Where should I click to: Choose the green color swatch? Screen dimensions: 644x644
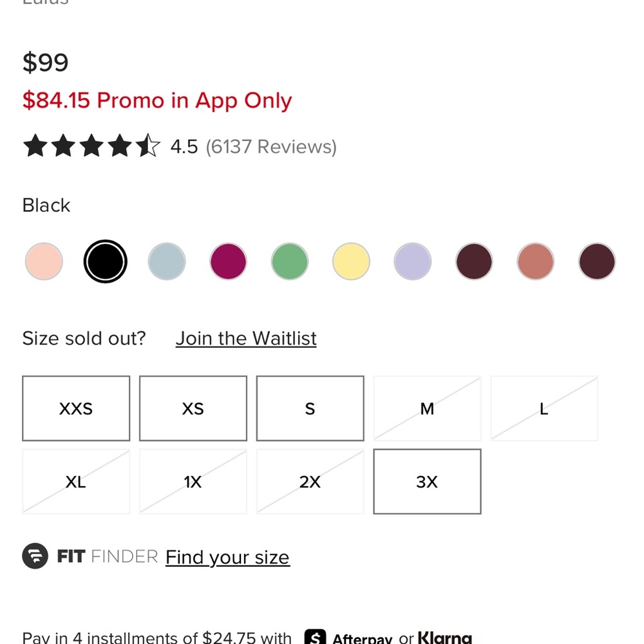pos(290,261)
